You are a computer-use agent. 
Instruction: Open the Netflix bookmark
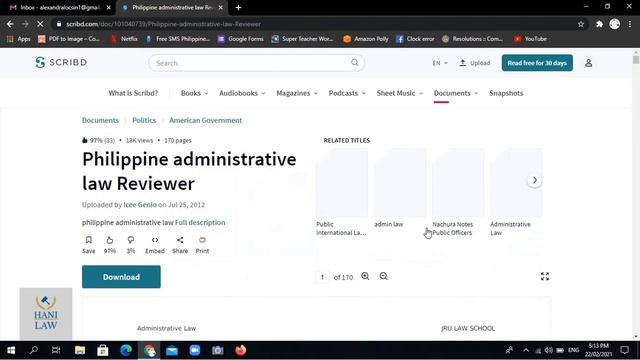(x=125, y=39)
